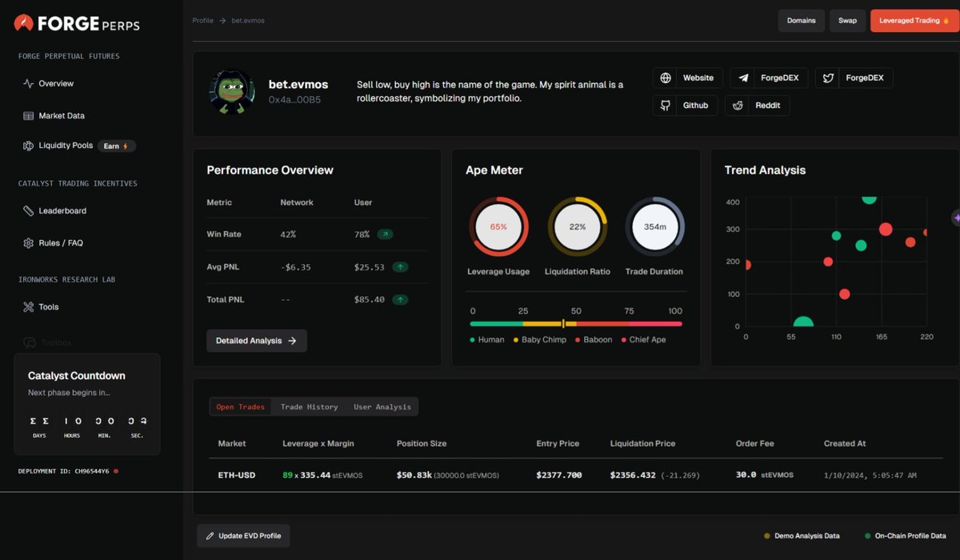Click the bet.evmos breadcrumb
This screenshot has height=560, width=960.
tap(248, 21)
